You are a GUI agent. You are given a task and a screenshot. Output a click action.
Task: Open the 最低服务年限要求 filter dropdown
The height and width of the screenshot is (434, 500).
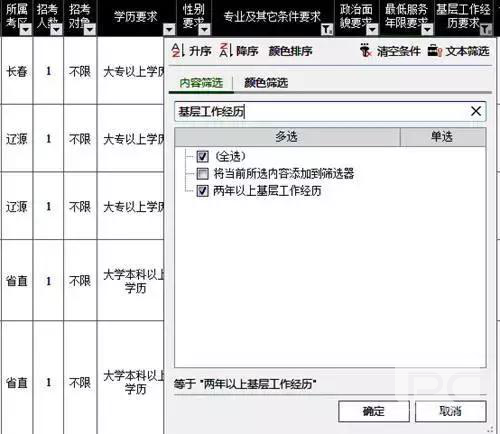coord(427,30)
